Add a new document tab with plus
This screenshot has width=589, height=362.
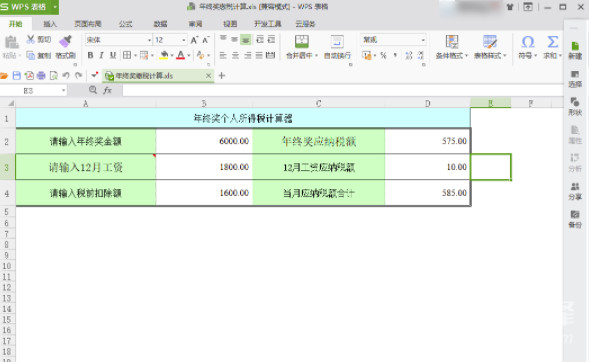tap(222, 75)
